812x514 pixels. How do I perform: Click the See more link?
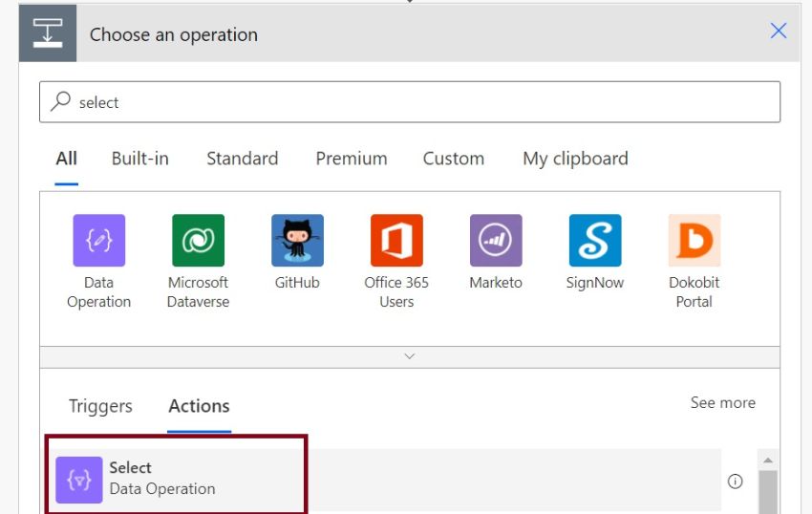tap(723, 402)
